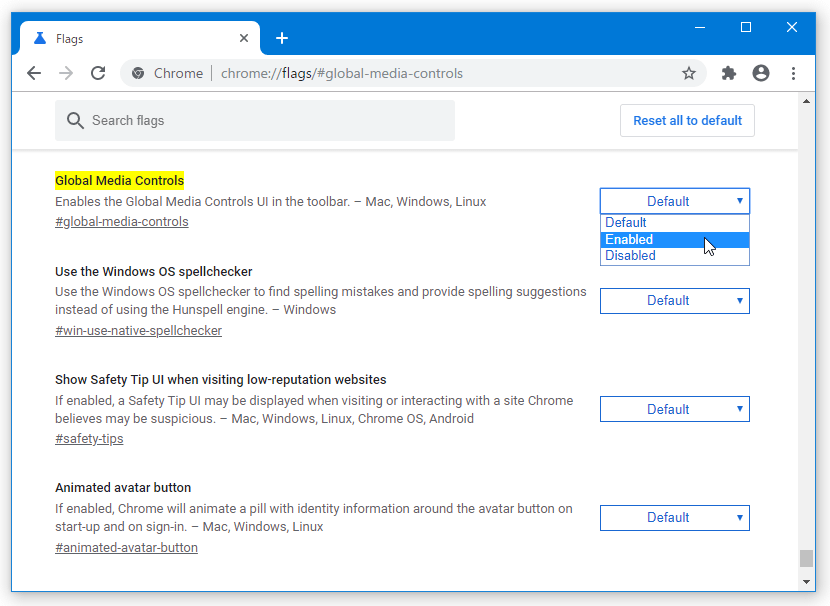The height and width of the screenshot is (606, 830).
Task: Click the vertical scrollbar thumb
Action: point(806,558)
